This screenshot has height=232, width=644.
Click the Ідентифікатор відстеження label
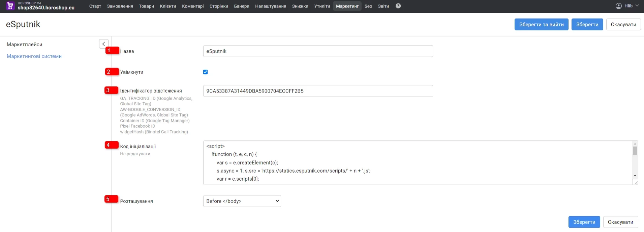(151, 91)
